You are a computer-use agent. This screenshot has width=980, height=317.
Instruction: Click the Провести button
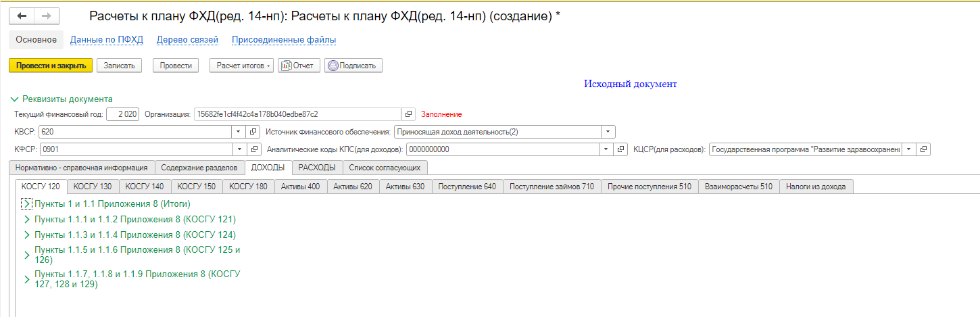tap(175, 66)
